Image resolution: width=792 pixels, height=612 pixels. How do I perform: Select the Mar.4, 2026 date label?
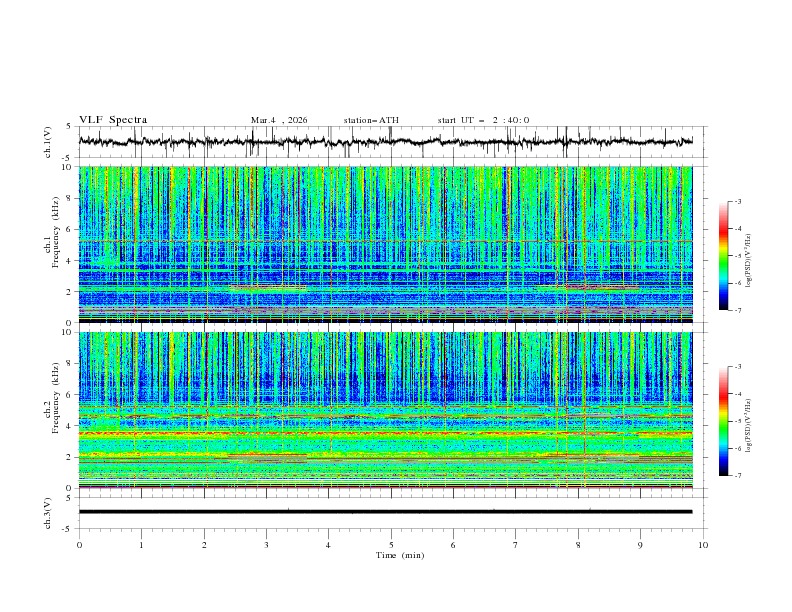pyautogui.click(x=279, y=120)
